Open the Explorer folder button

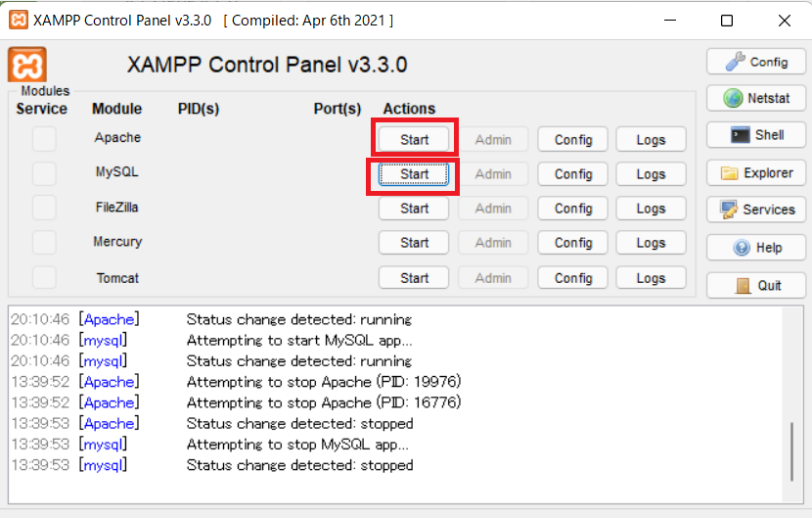click(x=756, y=173)
